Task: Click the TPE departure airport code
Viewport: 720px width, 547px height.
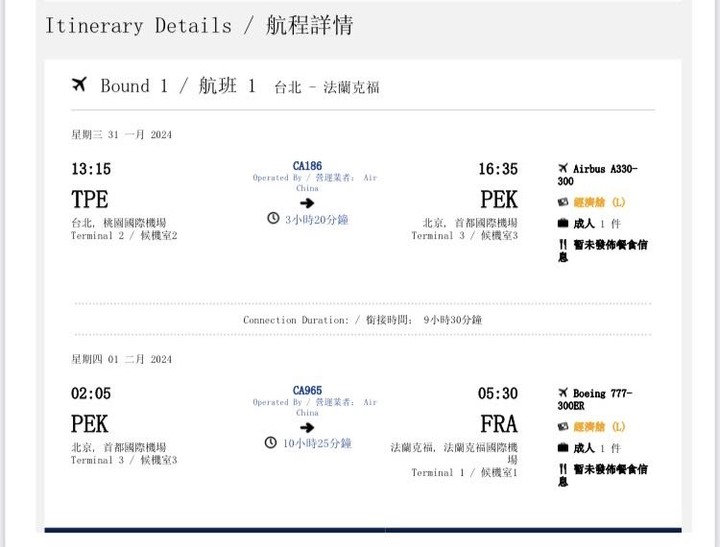Action: coord(90,199)
